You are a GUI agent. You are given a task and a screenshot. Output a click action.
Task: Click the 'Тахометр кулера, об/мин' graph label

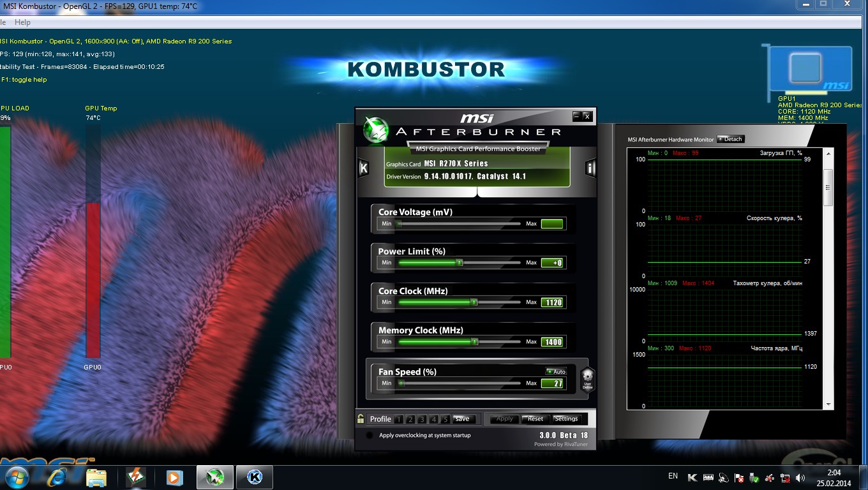(x=768, y=283)
